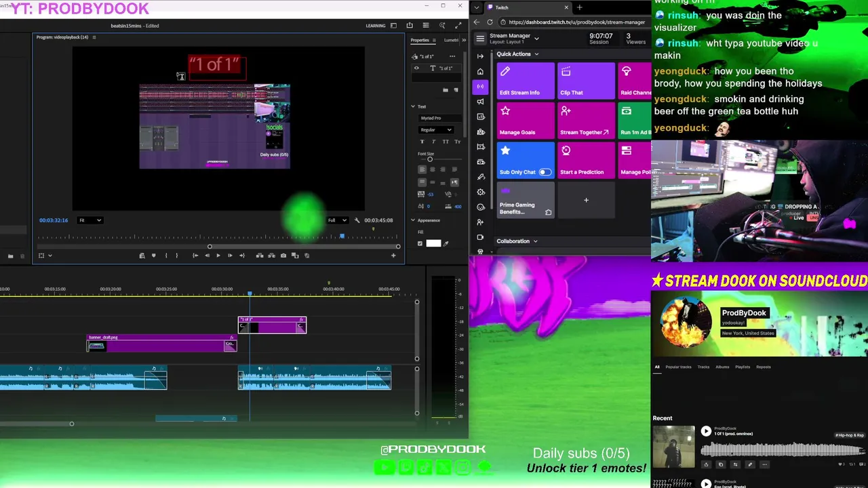Play SoundCloud track 1 Of 1

click(706, 431)
